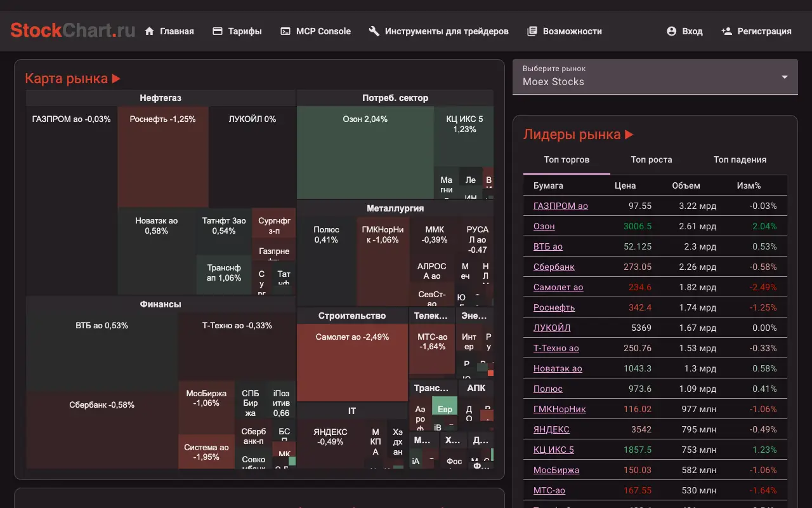
Task: Click the Нефтегаз sector header
Action: [x=160, y=98]
